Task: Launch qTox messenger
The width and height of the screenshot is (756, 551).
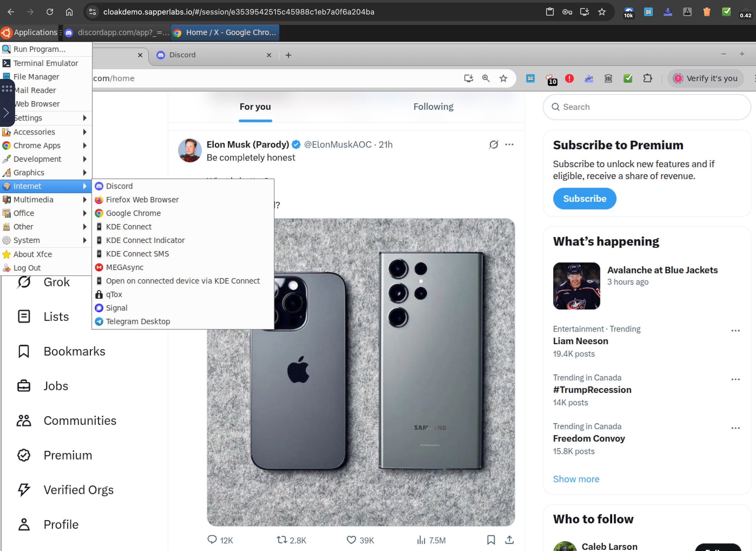Action: (x=183, y=295)
